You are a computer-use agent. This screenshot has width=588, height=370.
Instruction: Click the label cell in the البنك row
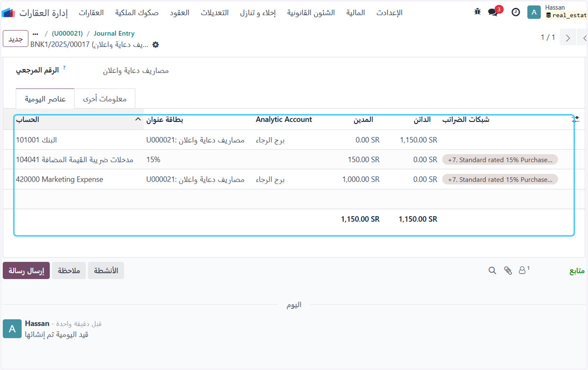pyautogui.click(x=195, y=140)
